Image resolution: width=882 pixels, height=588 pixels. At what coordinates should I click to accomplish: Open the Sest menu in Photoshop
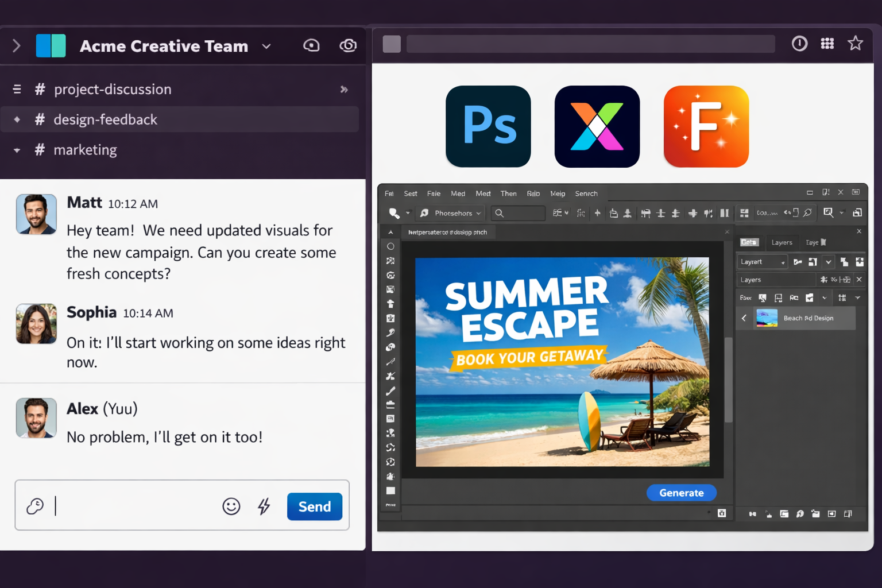coord(411,194)
